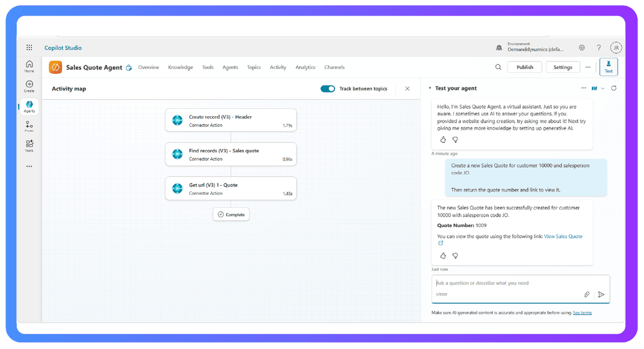The image size is (644, 349).
Task: Click the Demanddynamics environment name
Action: (535, 49)
